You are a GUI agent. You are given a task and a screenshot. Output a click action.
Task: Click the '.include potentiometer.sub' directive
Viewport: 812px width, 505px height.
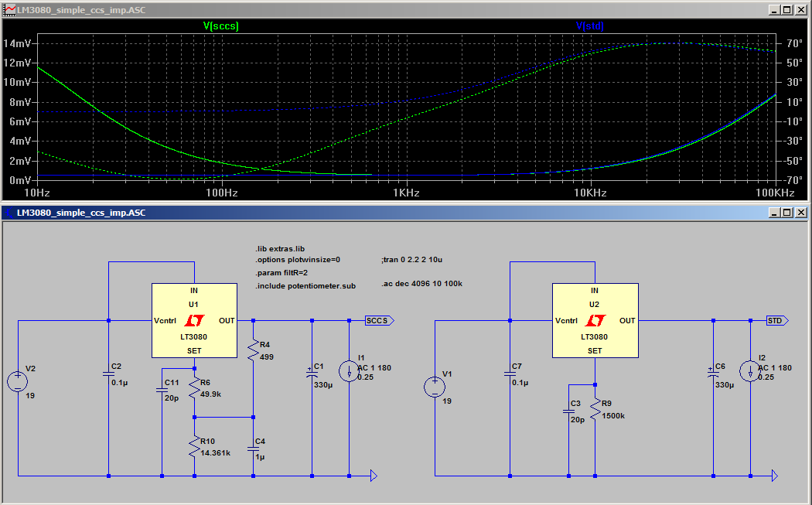(x=305, y=286)
